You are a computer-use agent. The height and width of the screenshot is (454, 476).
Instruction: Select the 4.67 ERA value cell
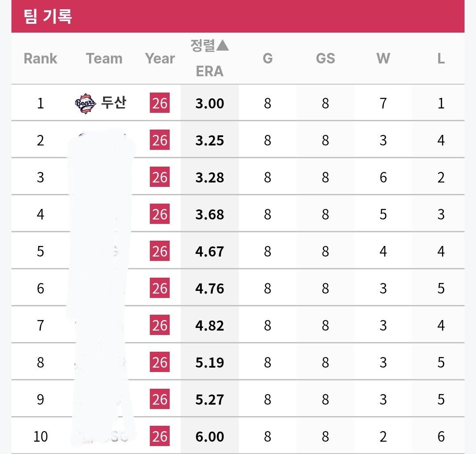[x=209, y=251]
